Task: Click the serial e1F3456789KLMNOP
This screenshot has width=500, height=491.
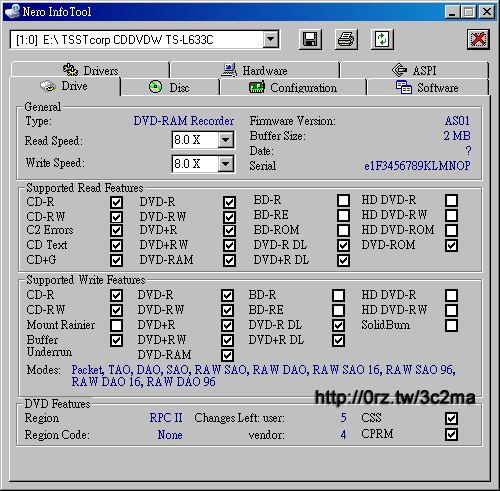Action: pos(417,165)
